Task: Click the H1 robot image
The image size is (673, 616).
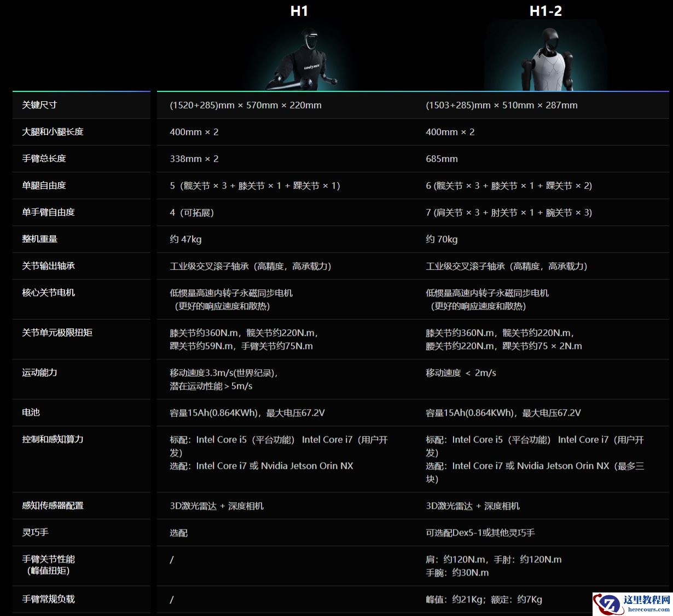Action: (x=303, y=58)
